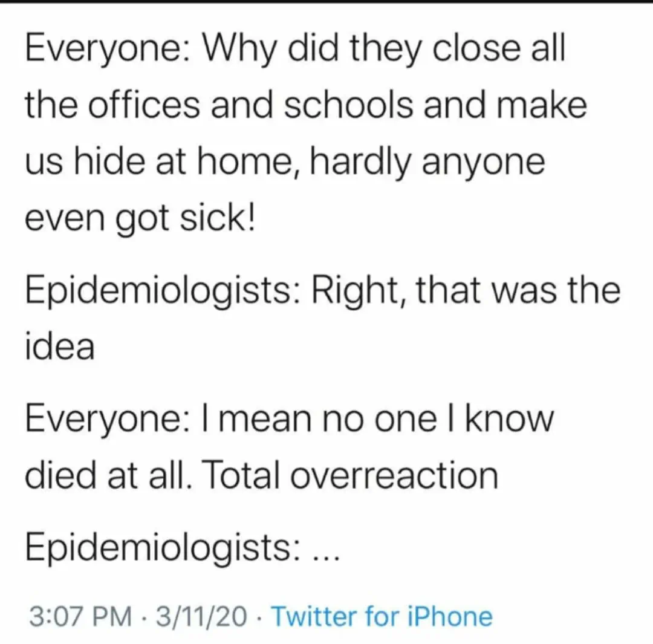
Task: Click the word "offices" in the tweet
Action: [155, 106]
